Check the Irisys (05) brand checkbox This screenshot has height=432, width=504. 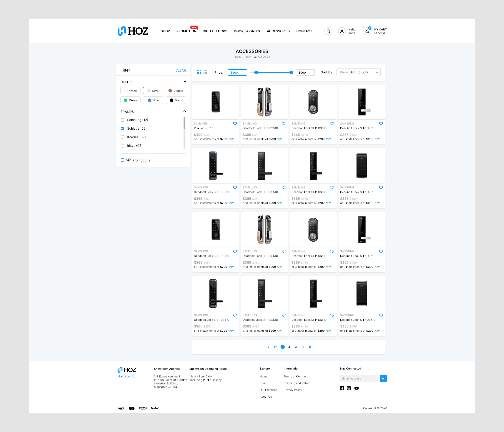coord(122,146)
